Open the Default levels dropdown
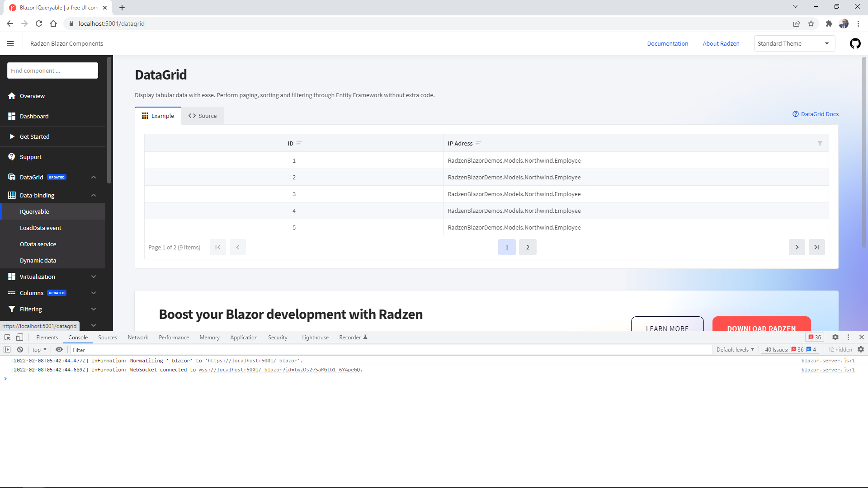Viewport: 868px width, 488px height. tap(735, 349)
